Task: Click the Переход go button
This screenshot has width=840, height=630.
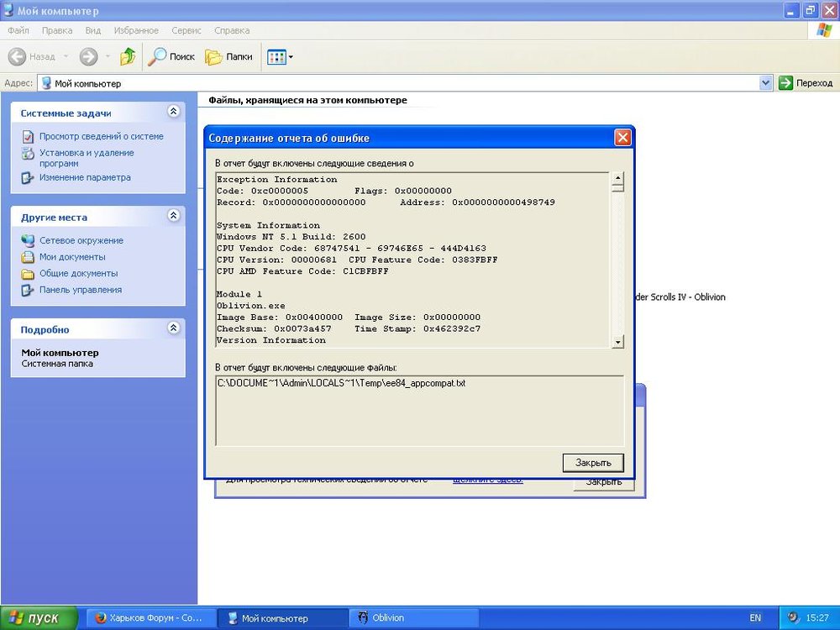Action: (806, 83)
